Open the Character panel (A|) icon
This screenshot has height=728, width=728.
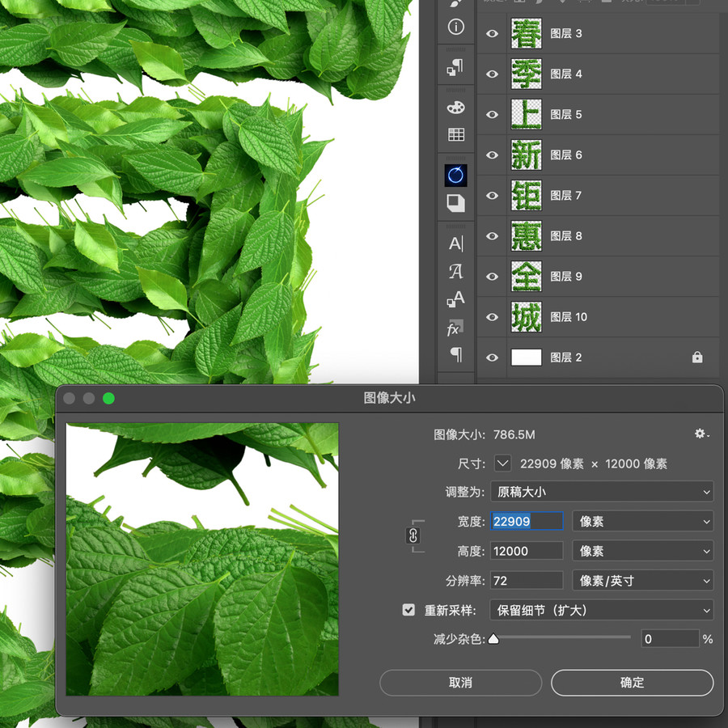click(455, 243)
